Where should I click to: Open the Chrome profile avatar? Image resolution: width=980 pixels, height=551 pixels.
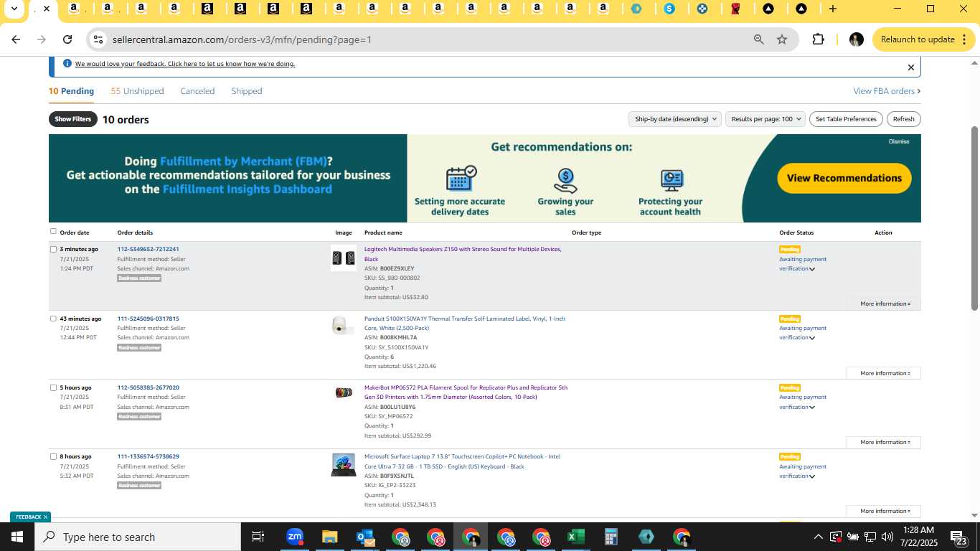tap(856, 39)
